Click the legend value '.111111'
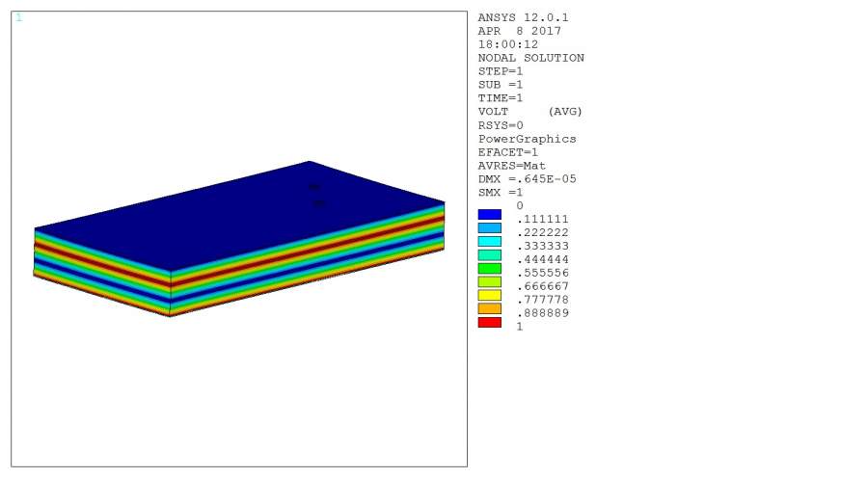This screenshot has height=478, width=868. click(x=542, y=219)
